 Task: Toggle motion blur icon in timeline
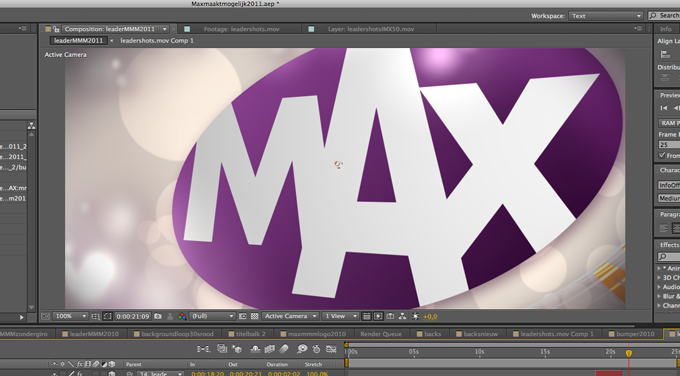tap(284, 349)
